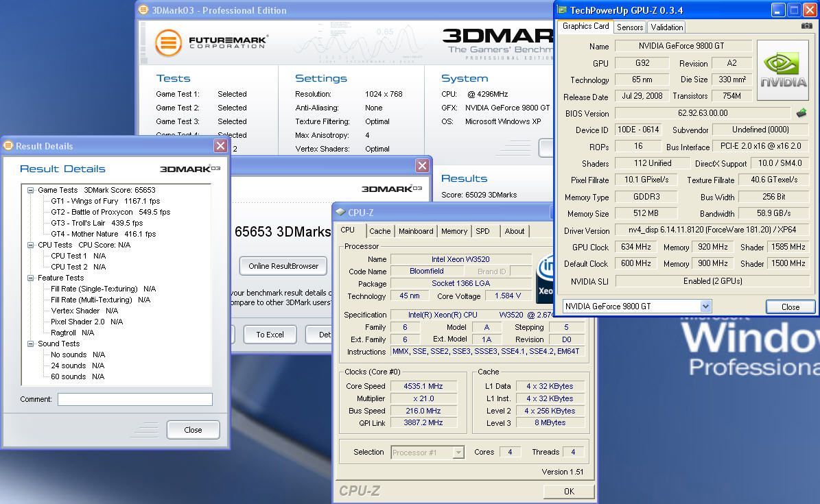Screen dimensions: 820x504
Task: Select the Graphics Card tab in GPU-Z
Action: tap(586, 26)
